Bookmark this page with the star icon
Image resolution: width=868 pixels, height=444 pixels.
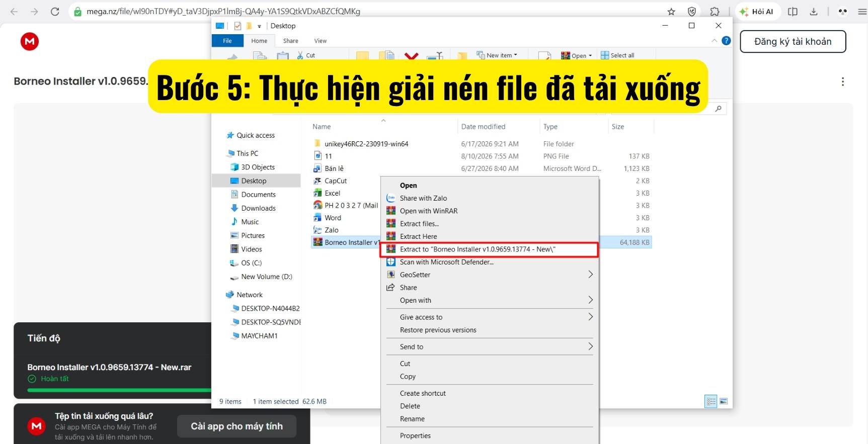[671, 12]
